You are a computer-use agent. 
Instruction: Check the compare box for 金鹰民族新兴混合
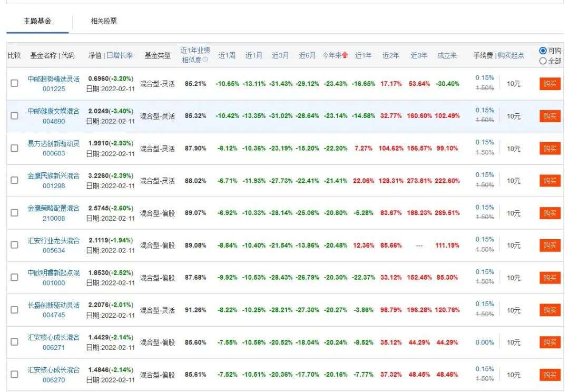14,181
